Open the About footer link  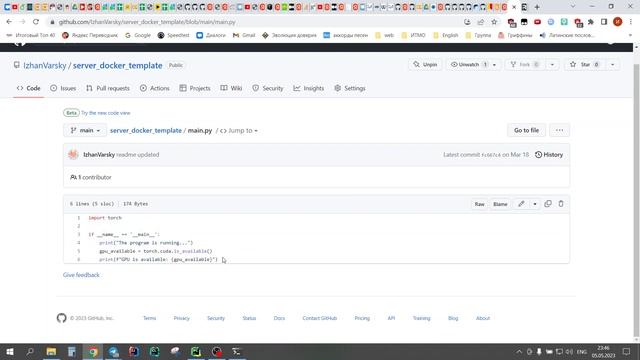pyautogui.click(x=483, y=318)
